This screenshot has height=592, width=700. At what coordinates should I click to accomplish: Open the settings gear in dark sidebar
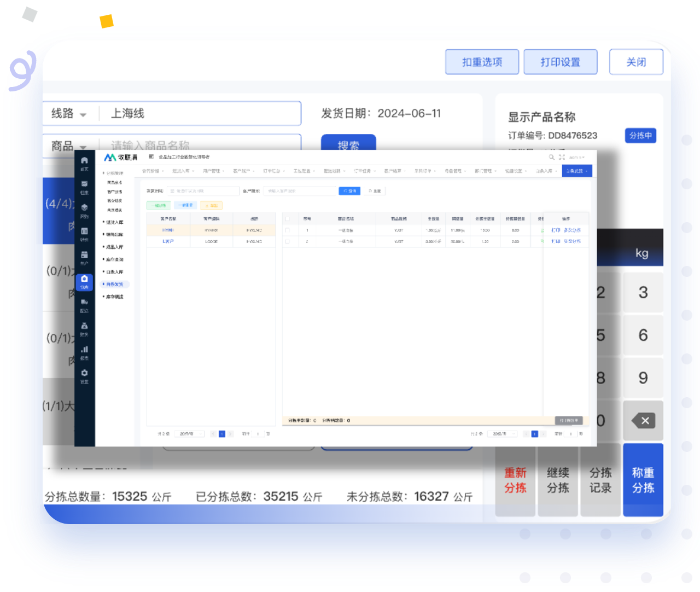click(x=84, y=375)
